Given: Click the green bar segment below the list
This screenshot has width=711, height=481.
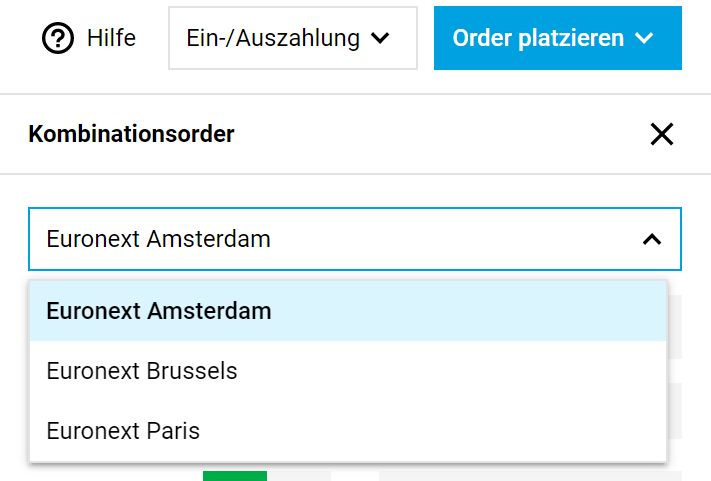Looking at the screenshot, I should coord(234,475).
